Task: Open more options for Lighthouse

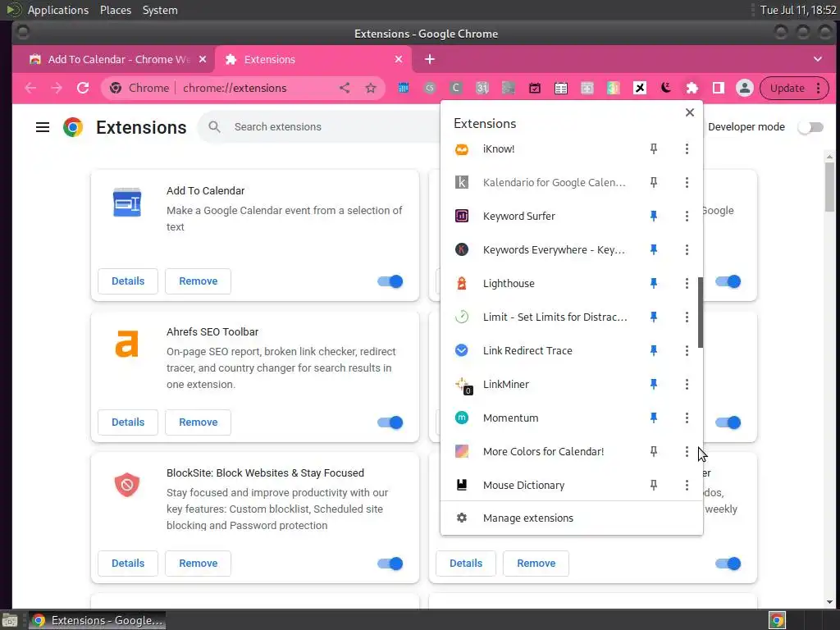Action: click(x=687, y=283)
